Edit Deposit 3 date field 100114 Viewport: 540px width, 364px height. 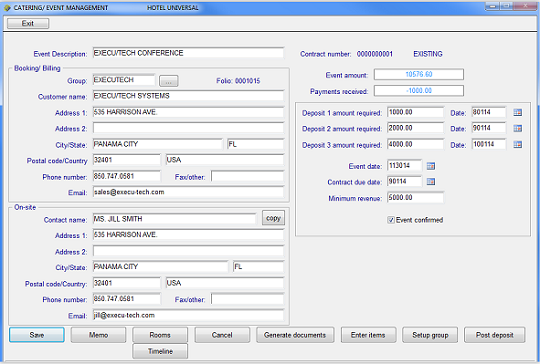click(x=489, y=144)
